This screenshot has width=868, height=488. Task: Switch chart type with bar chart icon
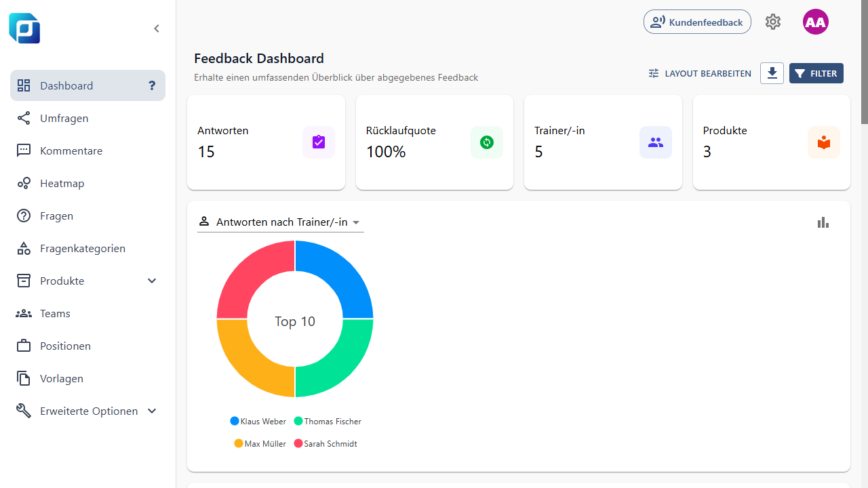click(823, 222)
